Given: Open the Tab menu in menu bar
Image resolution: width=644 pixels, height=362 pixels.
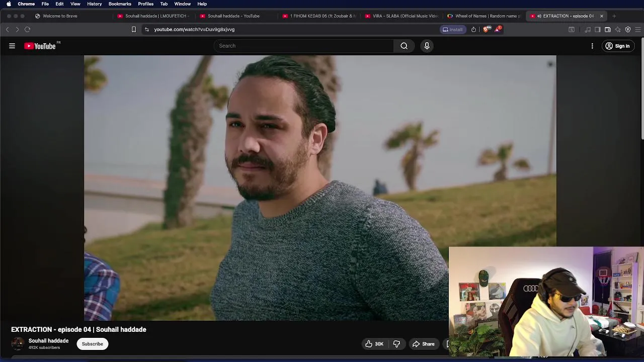Looking at the screenshot, I should pos(164,4).
